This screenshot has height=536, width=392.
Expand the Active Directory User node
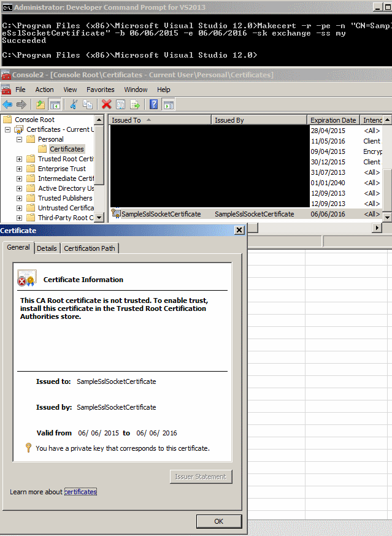pos(19,188)
